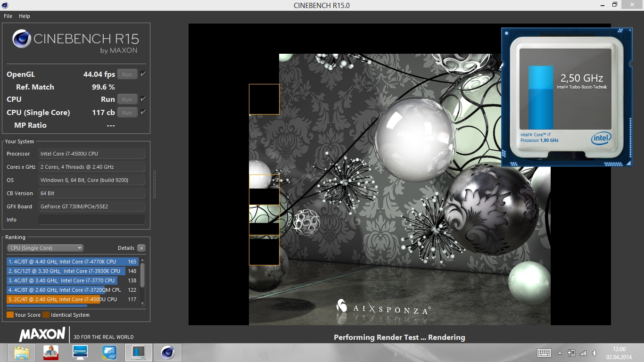Click the AIXSPONZA logo in render
The image size is (644, 362).
[383, 307]
